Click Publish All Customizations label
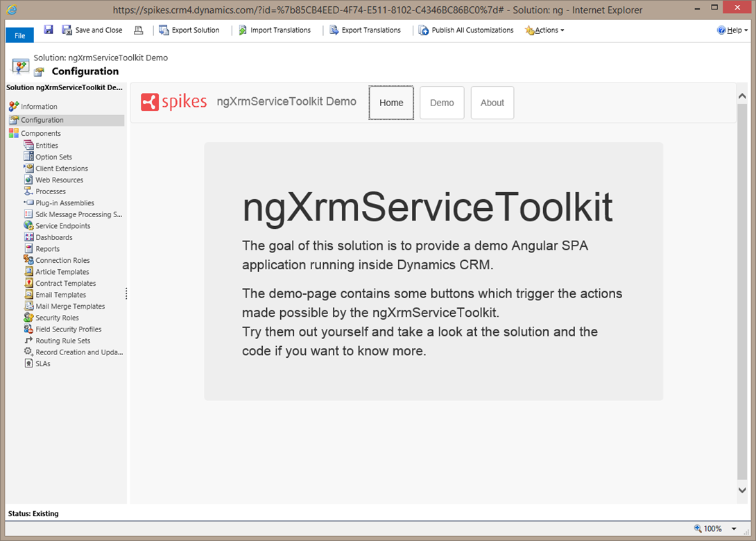 point(472,30)
